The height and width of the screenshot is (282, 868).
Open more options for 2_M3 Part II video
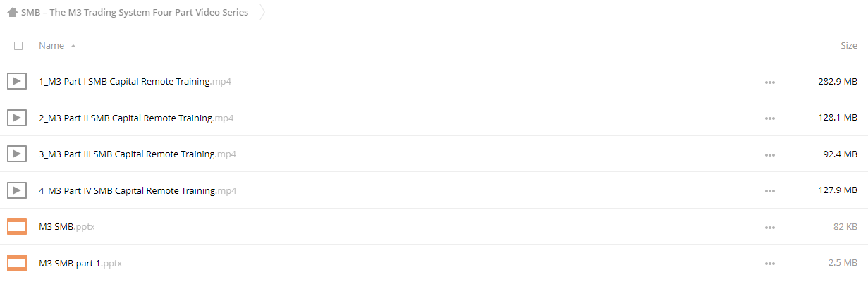769,118
